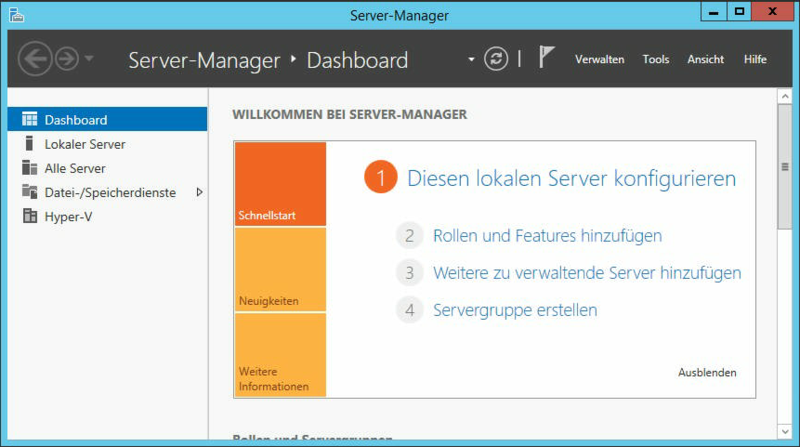Open the Tools menu

(x=656, y=59)
